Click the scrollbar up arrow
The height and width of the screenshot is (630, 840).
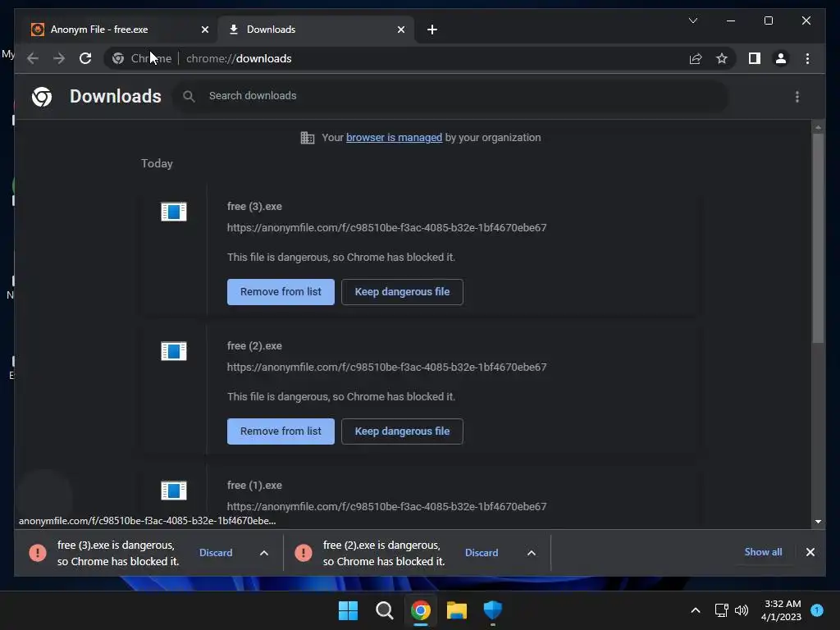(x=818, y=127)
